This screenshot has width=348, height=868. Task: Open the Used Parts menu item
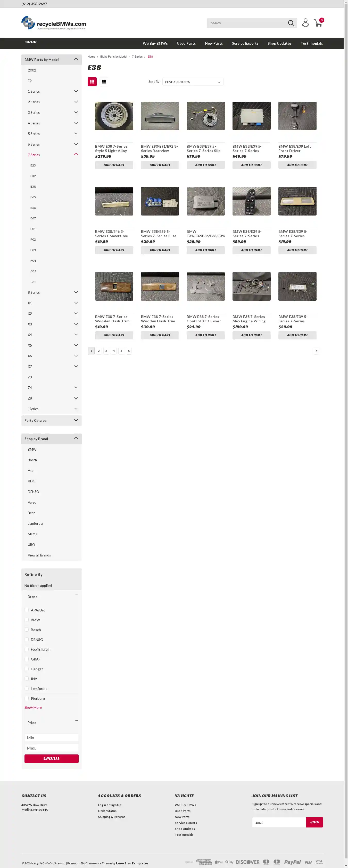[x=186, y=43]
